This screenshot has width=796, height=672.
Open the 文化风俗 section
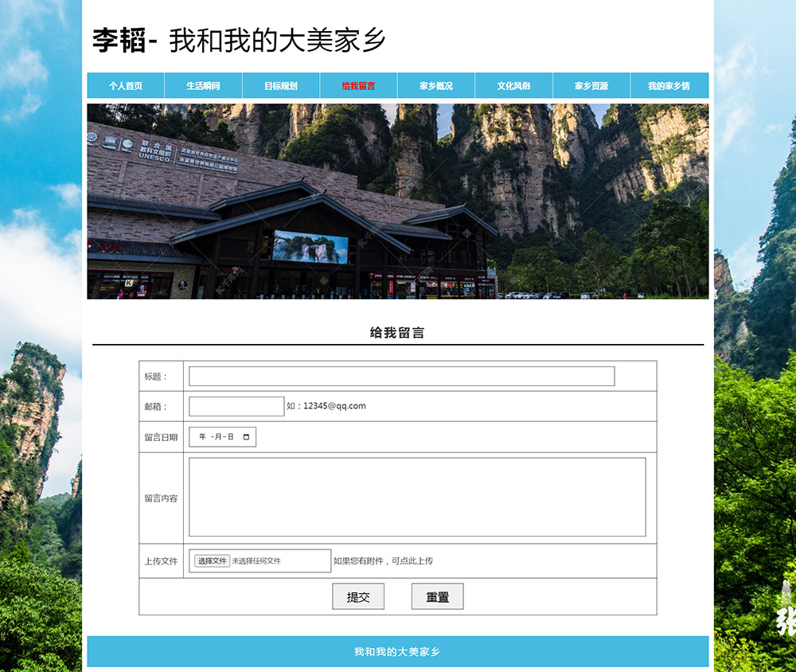point(513,86)
